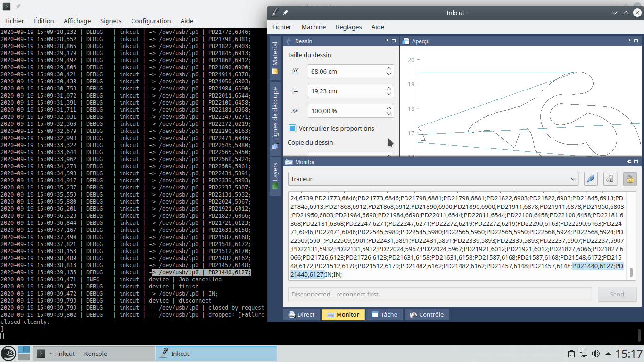The width and height of the screenshot is (644, 362).
Task: Open the Machine menu
Action: click(x=313, y=27)
